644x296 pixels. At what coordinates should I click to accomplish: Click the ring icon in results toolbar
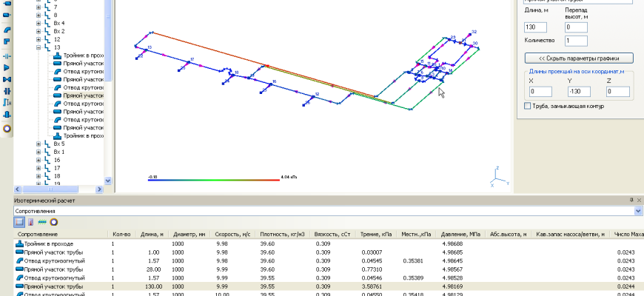53,221
